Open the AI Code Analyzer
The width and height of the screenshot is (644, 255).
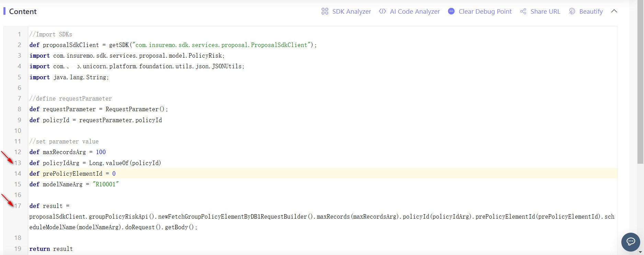pyautogui.click(x=415, y=11)
